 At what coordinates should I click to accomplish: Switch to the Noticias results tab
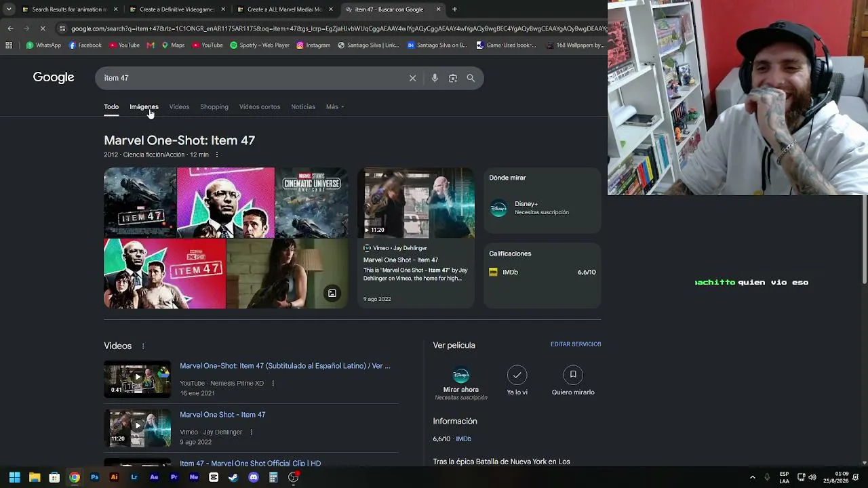tap(303, 106)
